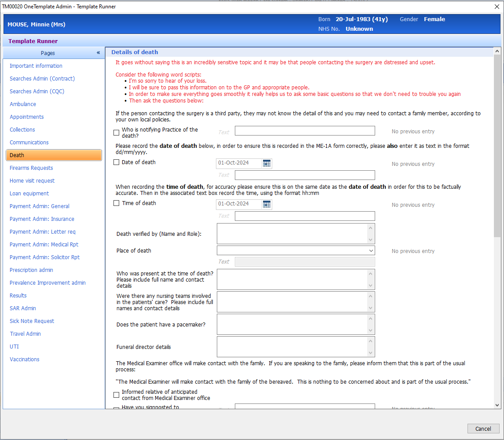Click the Time of death date field

point(239,204)
